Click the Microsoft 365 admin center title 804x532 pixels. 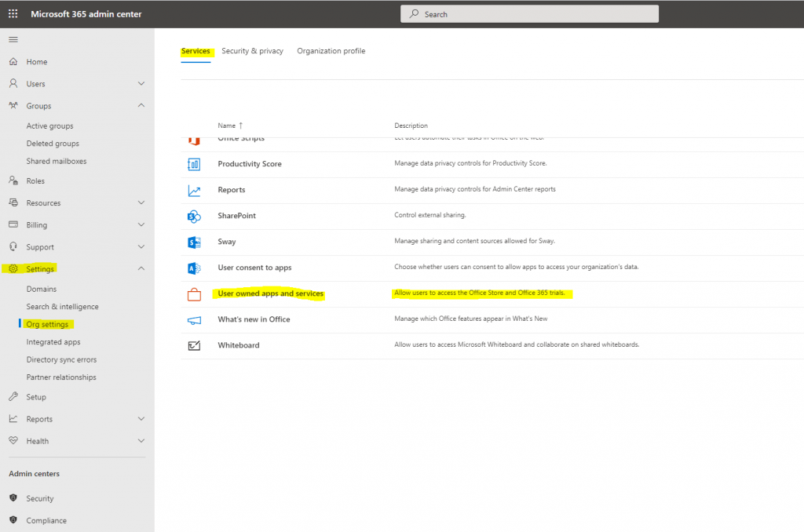click(86, 14)
